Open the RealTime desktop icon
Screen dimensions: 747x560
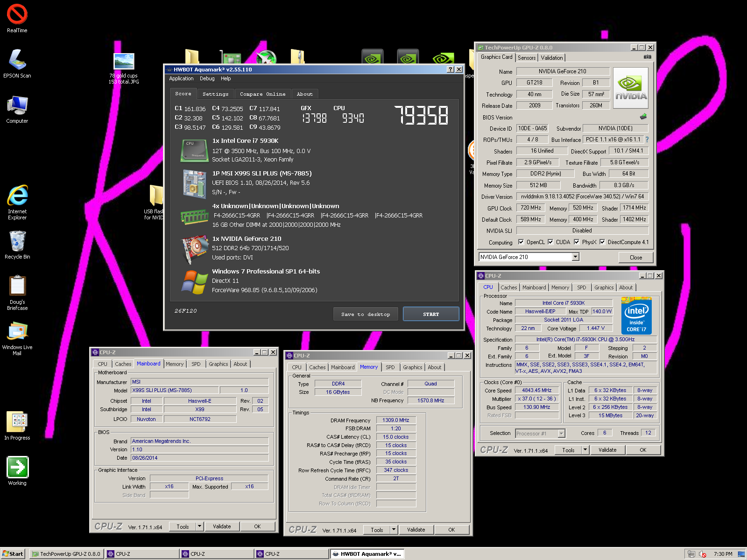[17, 18]
